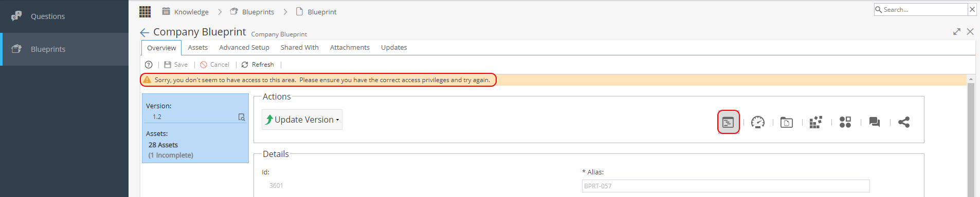Open the speedometer dashboard icon in Actions

pyautogui.click(x=758, y=122)
